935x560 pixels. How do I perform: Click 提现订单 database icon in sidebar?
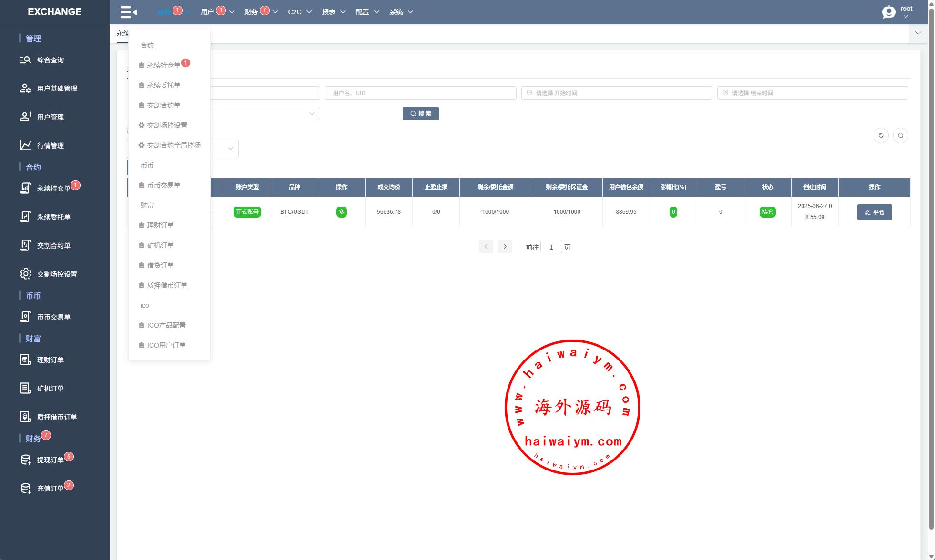(x=25, y=460)
